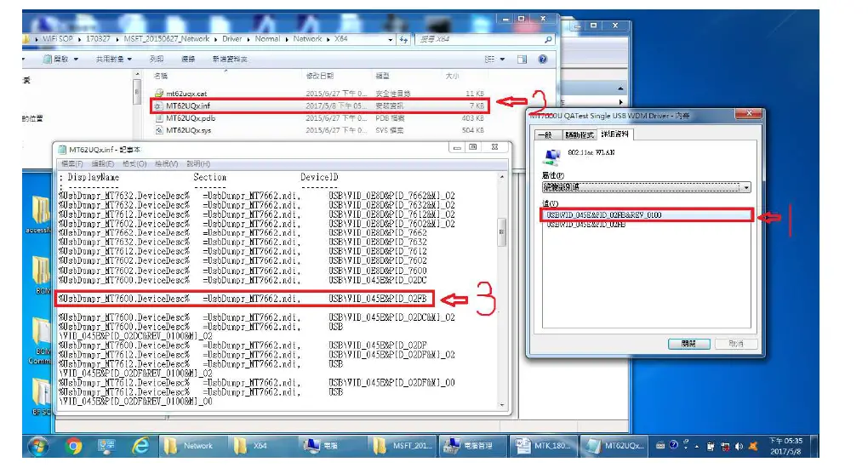Click 燒錄 in the Explorer toolbar
This screenshot has width=868, height=468.
coord(188,60)
